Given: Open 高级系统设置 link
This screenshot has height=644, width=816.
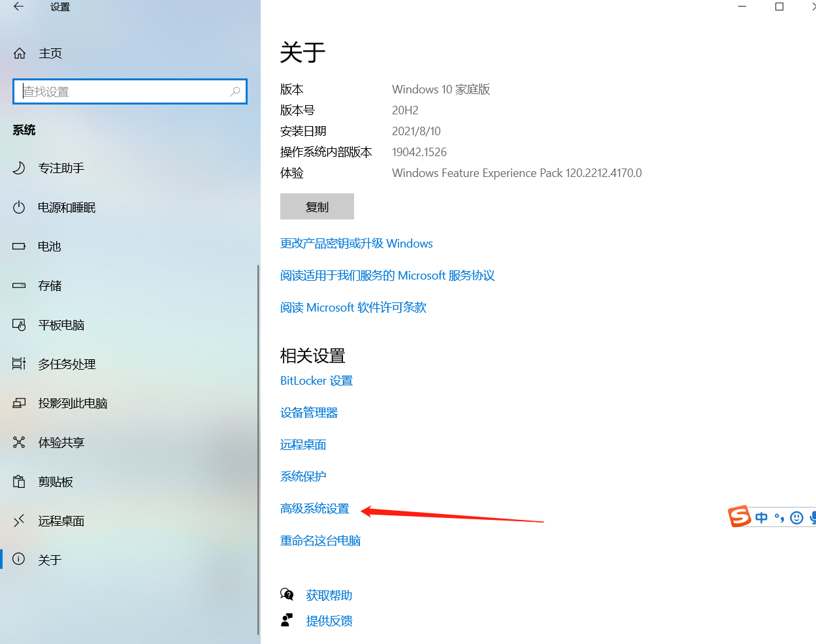Looking at the screenshot, I should 315,508.
